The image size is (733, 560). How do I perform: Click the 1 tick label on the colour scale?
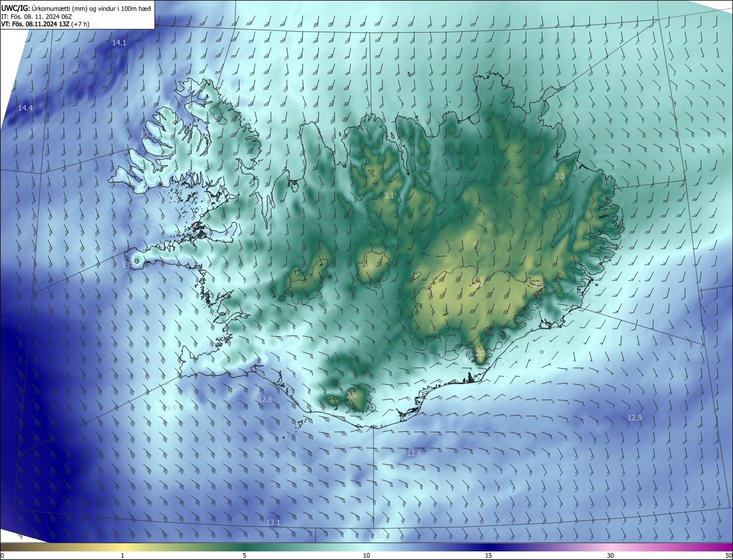tap(123, 555)
